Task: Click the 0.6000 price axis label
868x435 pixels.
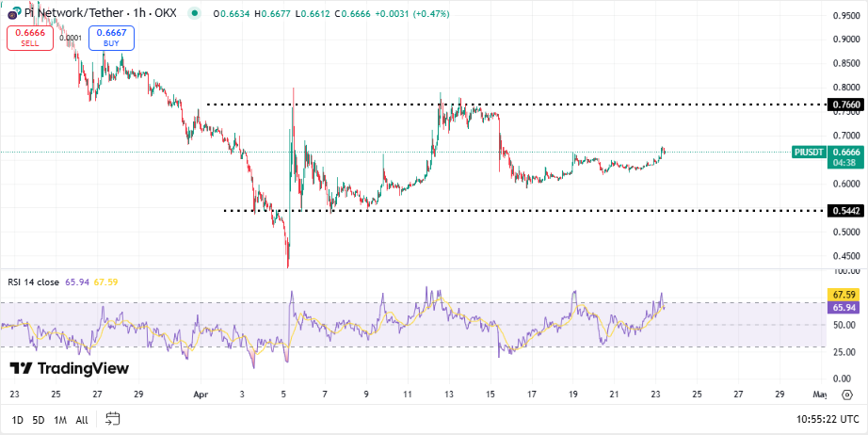Action: (846, 184)
